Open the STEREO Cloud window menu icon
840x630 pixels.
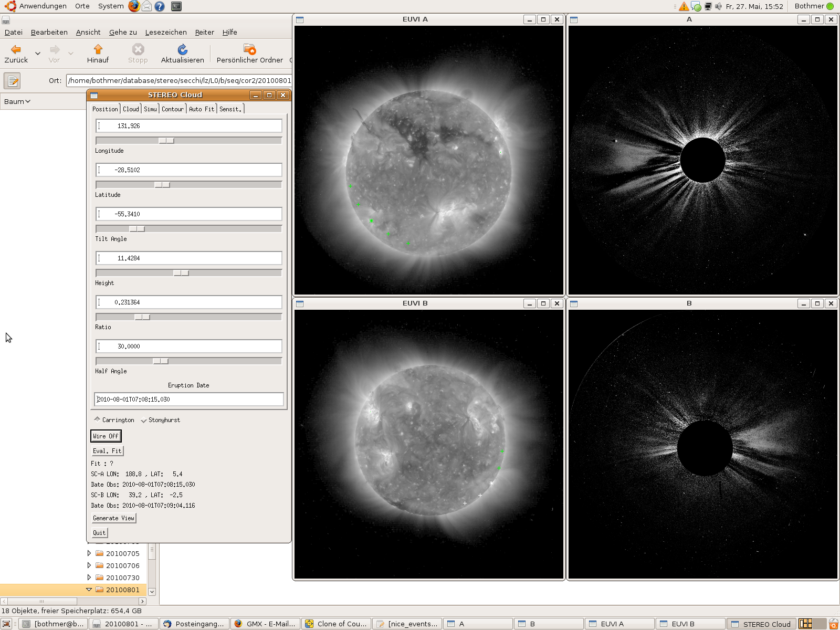(x=94, y=95)
